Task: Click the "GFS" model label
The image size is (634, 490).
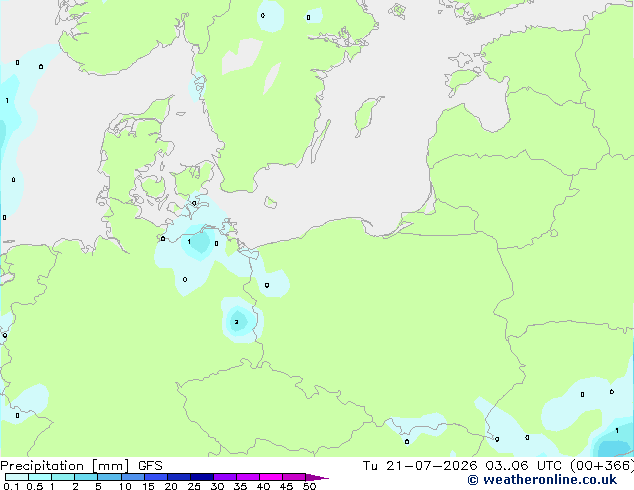Action: pos(150,466)
